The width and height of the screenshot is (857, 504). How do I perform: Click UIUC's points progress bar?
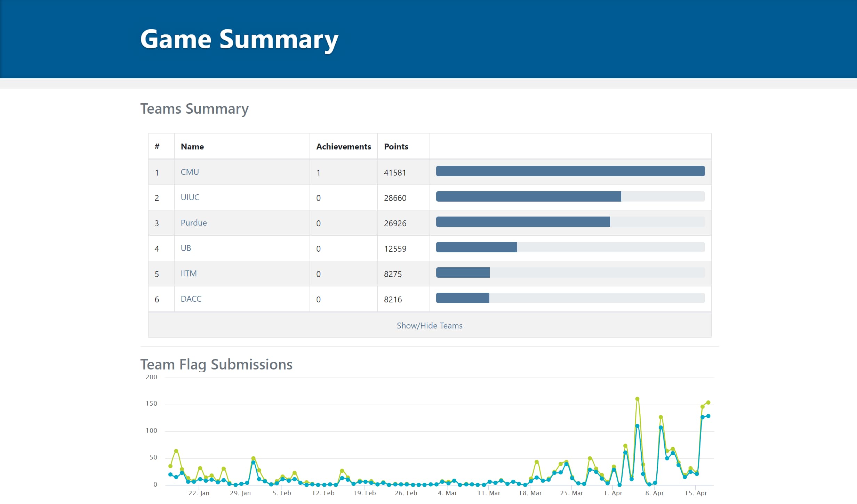tap(528, 196)
